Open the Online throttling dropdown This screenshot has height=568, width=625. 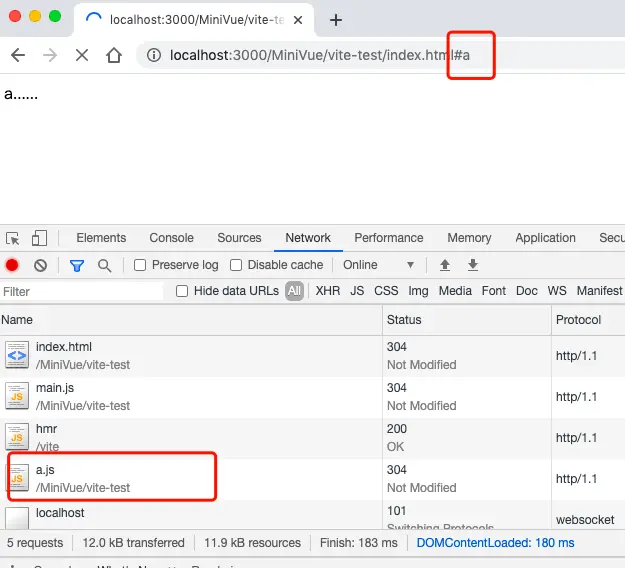point(378,265)
